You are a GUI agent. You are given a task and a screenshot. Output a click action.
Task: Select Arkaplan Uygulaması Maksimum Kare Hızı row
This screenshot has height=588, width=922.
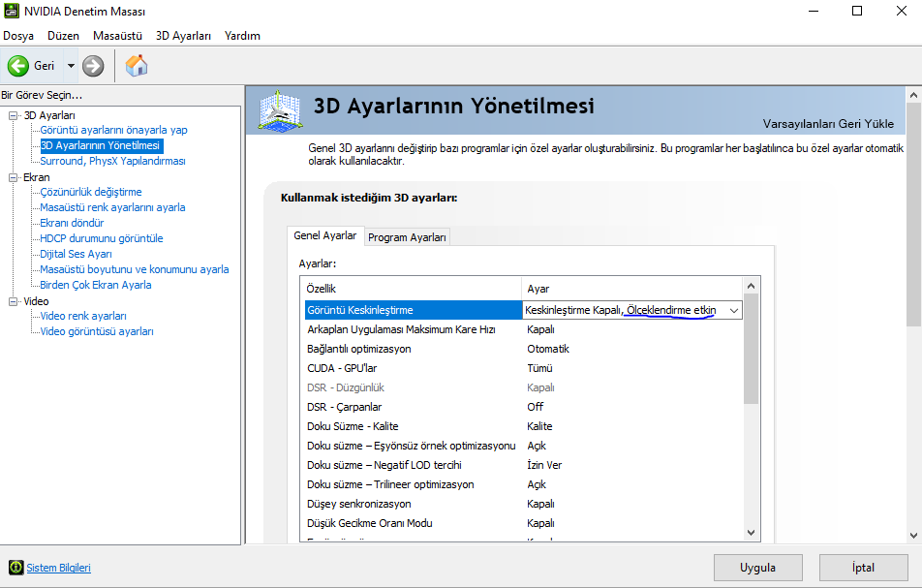(523, 330)
